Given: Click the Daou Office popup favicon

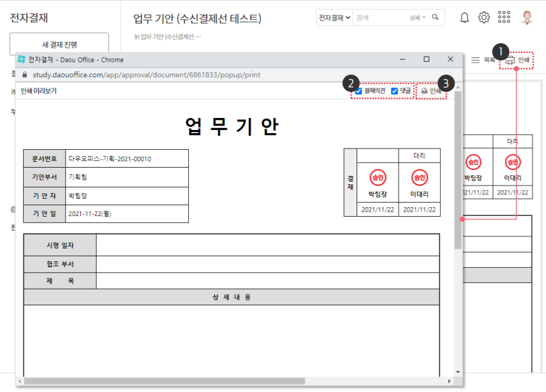Looking at the screenshot, I should [22, 59].
